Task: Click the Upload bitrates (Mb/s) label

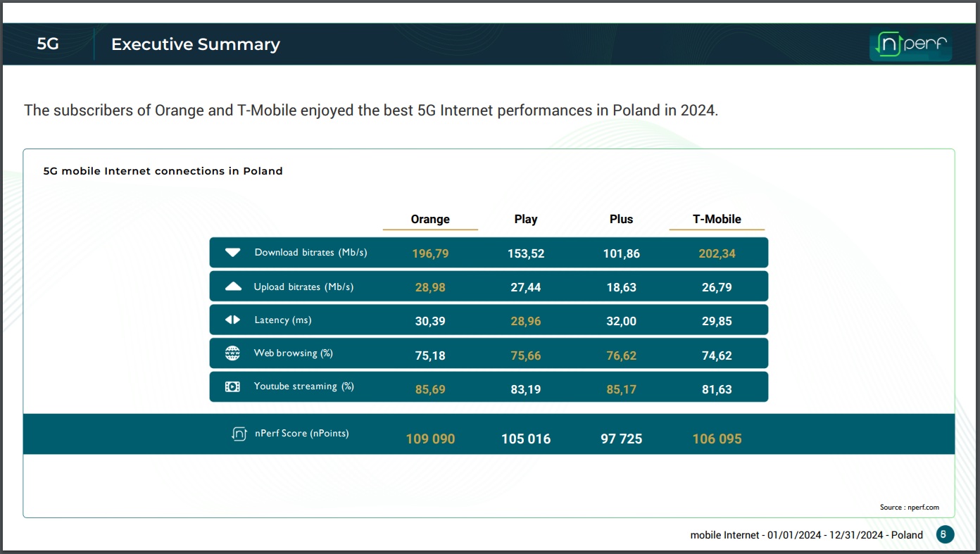Action: click(x=303, y=287)
